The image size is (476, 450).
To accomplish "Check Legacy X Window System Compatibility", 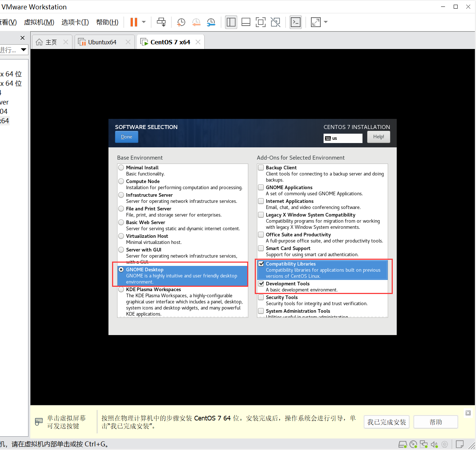I will (x=261, y=215).
